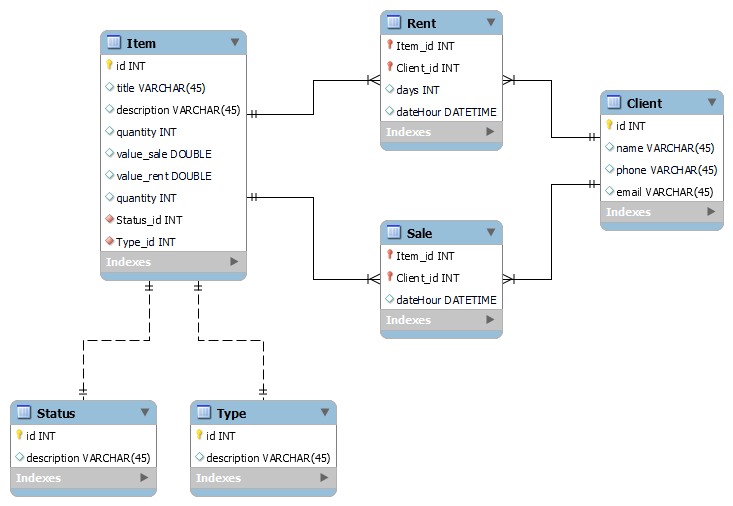Click diamond icon beside Sale dateHour
The image size is (733, 506).
point(390,298)
